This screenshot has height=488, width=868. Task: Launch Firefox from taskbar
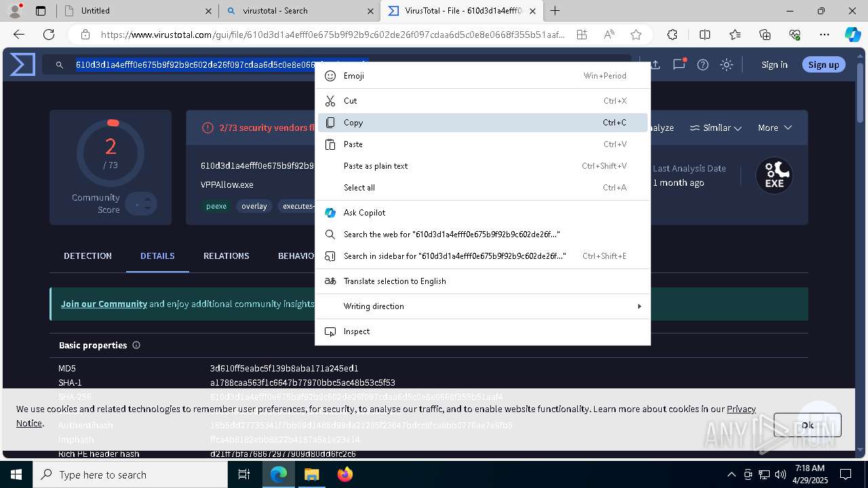point(344,474)
